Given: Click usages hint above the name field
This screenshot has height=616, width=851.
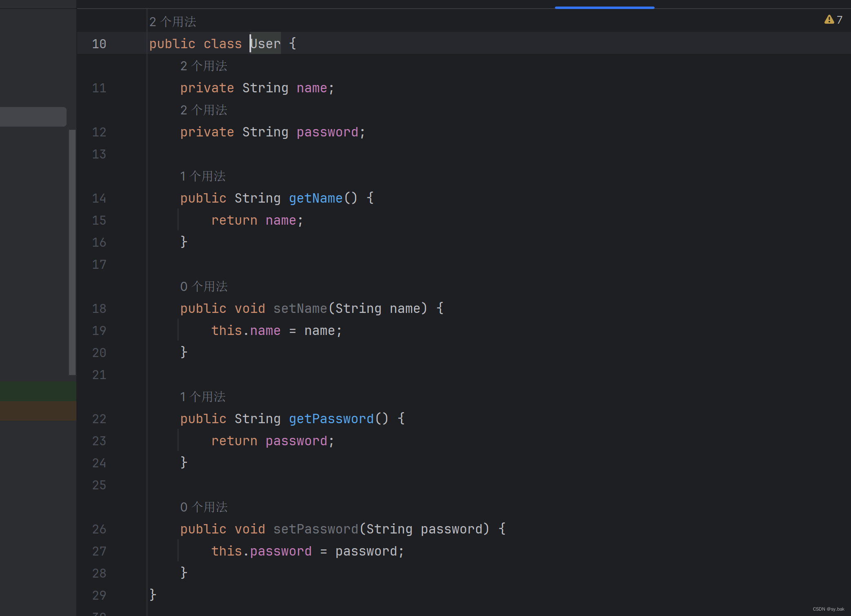Looking at the screenshot, I should click(203, 66).
